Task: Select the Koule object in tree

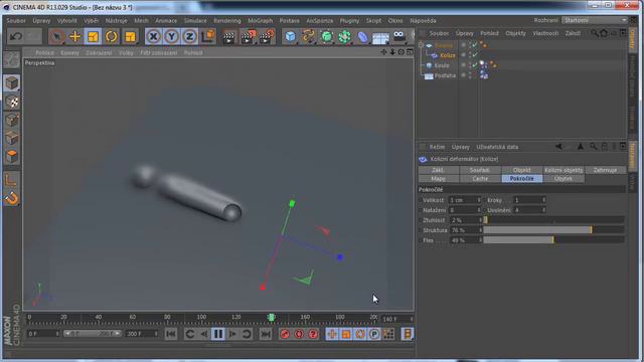Action: click(x=441, y=65)
